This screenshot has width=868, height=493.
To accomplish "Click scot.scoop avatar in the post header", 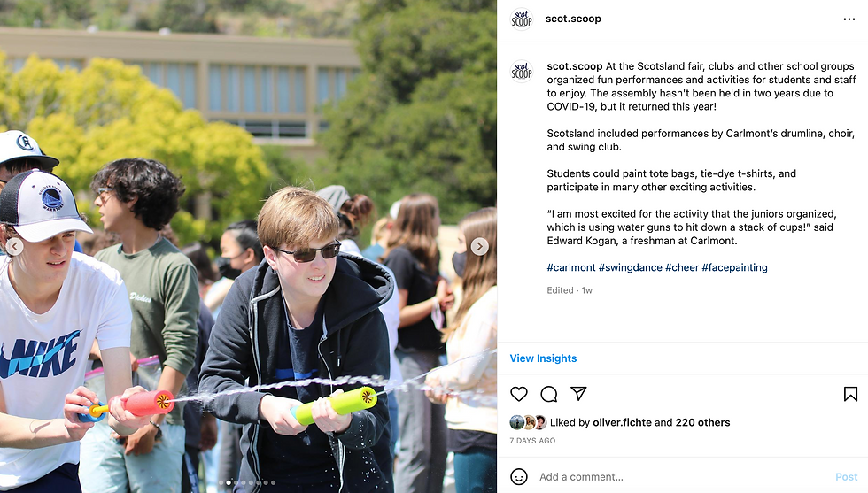I will (x=522, y=19).
